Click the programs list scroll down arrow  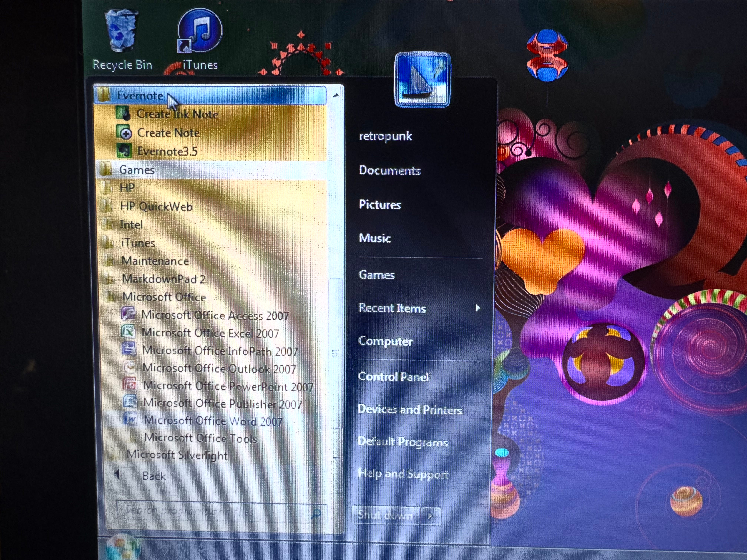pos(335,458)
